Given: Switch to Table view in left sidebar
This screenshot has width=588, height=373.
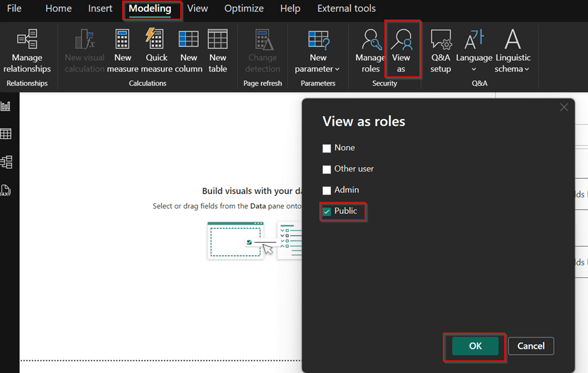Looking at the screenshot, I should (x=6, y=134).
